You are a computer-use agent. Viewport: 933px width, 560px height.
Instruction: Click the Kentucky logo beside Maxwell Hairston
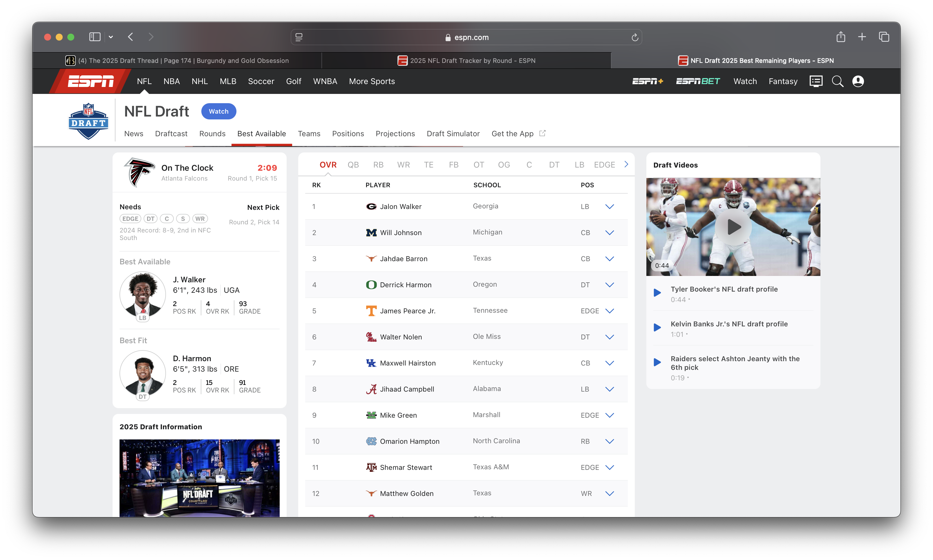click(371, 363)
